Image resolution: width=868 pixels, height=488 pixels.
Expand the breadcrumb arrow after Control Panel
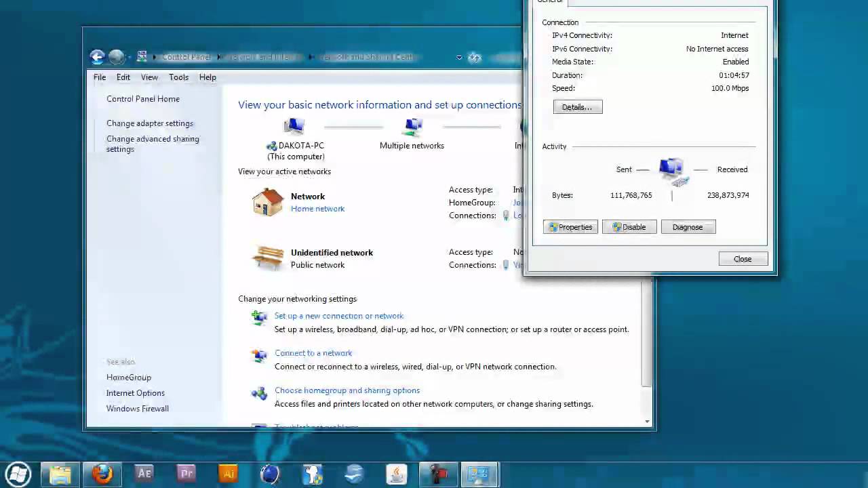click(219, 58)
